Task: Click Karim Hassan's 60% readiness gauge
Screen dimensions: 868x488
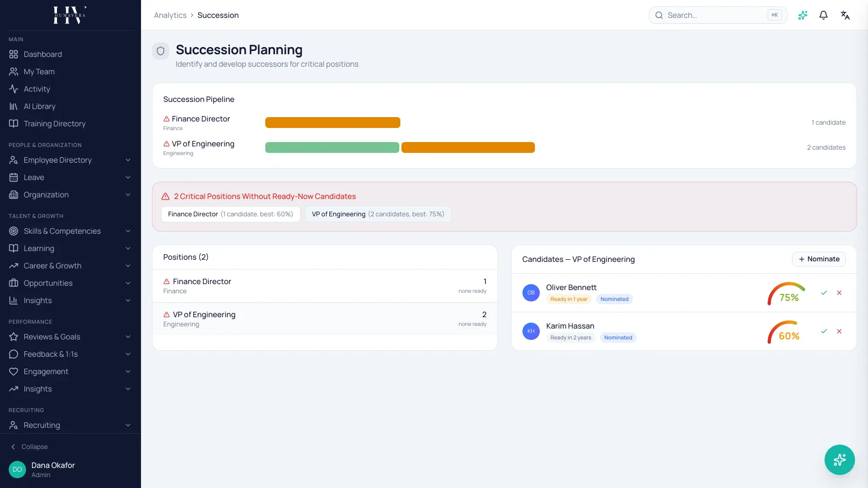Action: 787,332
